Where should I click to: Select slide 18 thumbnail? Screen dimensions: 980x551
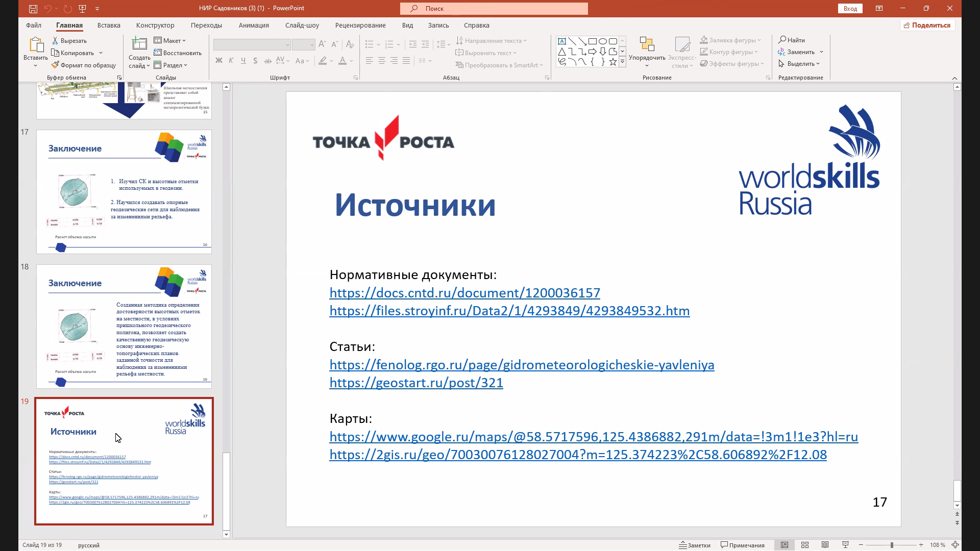point(124,327)
